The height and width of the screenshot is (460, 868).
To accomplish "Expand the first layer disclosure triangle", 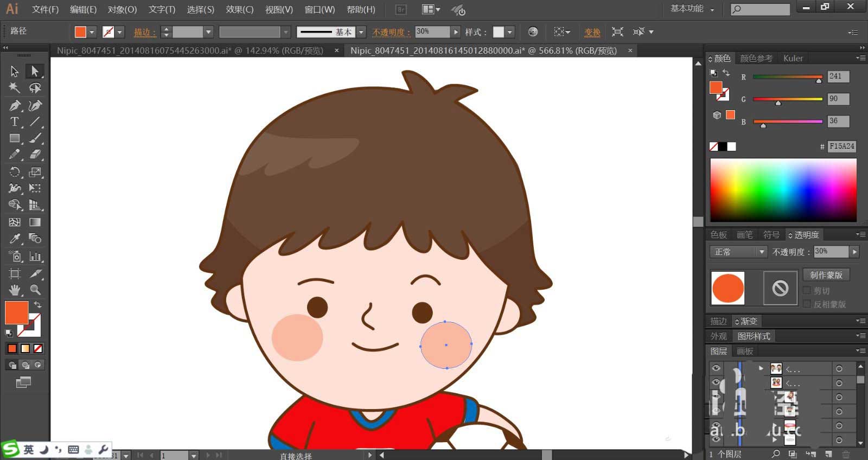I will pos(761,368).
